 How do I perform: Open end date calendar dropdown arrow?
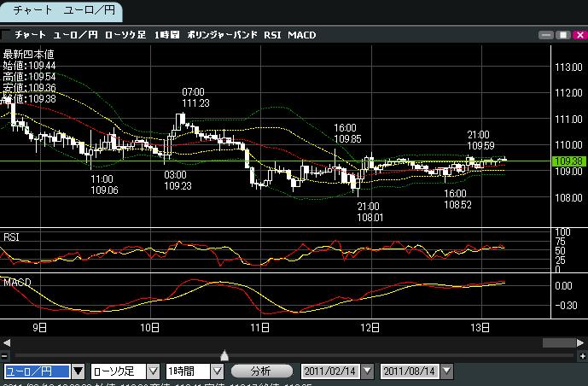click(x=446, y=371)
